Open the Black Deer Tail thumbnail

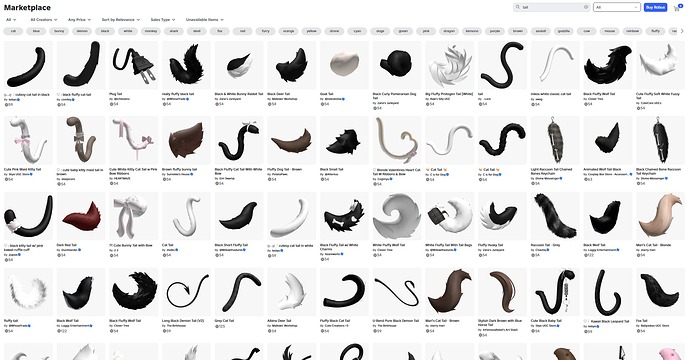coord(291,65)
